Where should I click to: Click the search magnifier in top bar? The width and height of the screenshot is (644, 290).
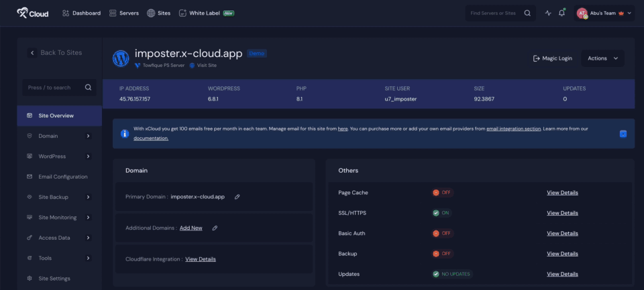pos(527,13)
